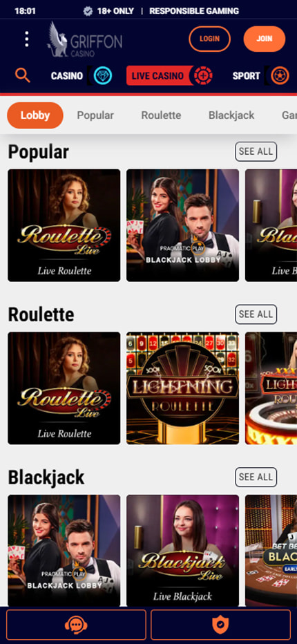Viewport: 297px width, 644px height.
Task: Select the Blackjack category tab
Action: (231, 115)
